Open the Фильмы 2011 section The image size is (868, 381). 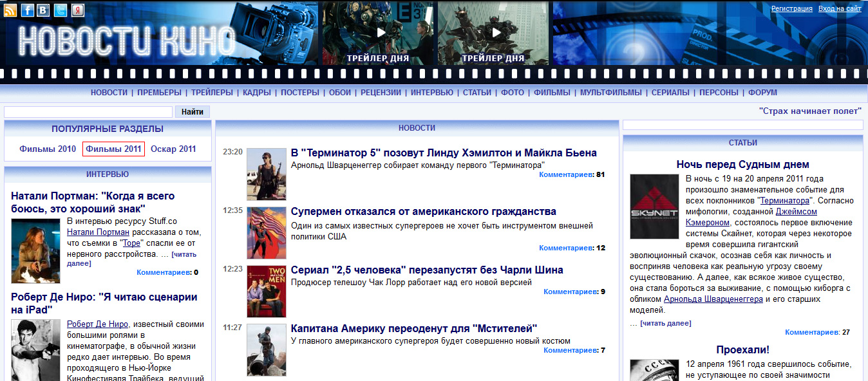(x=113, y=149)
